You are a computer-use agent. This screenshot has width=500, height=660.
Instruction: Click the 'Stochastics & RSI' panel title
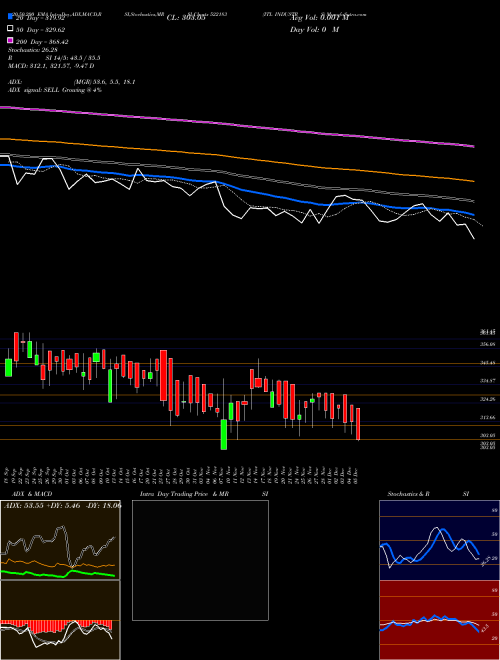428,494
